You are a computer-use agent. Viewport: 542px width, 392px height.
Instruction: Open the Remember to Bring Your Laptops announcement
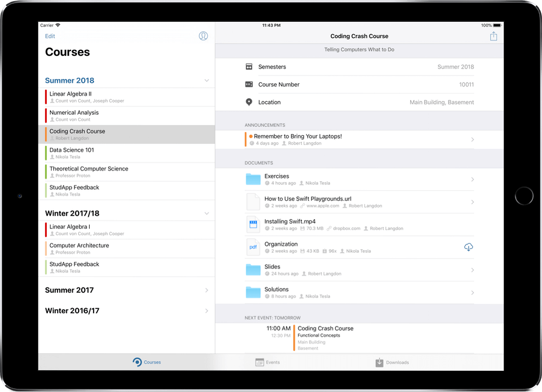tap(359, 140)
